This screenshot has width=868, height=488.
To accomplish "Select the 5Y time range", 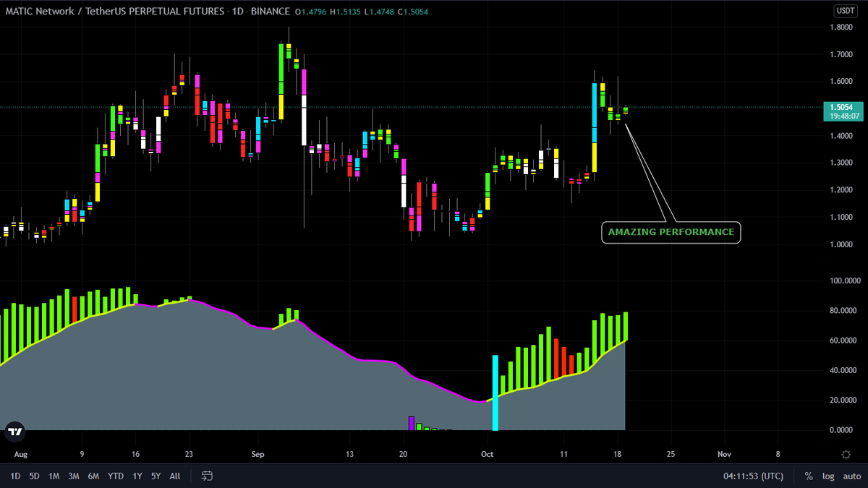I will 156,476.
